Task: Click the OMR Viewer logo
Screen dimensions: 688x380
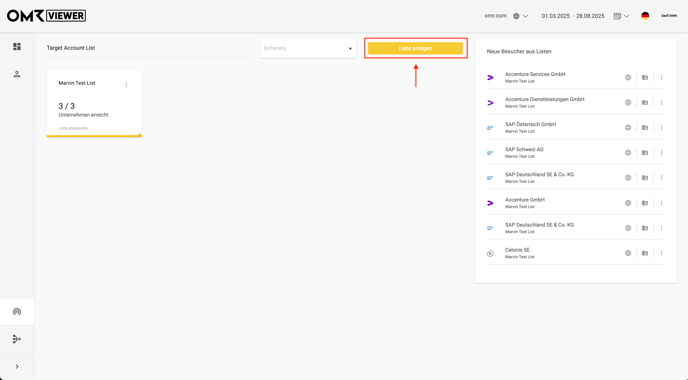Action: click(47, 16)
